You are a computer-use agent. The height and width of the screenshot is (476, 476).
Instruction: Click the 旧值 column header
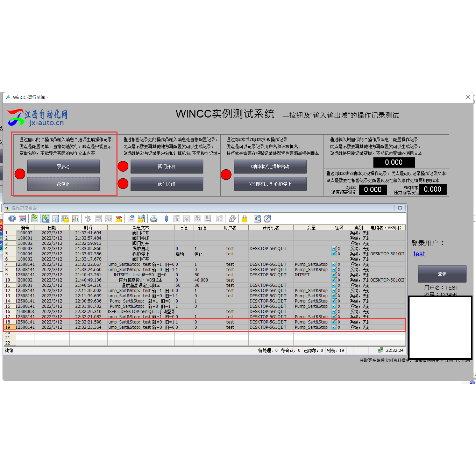tap(184, 228)
